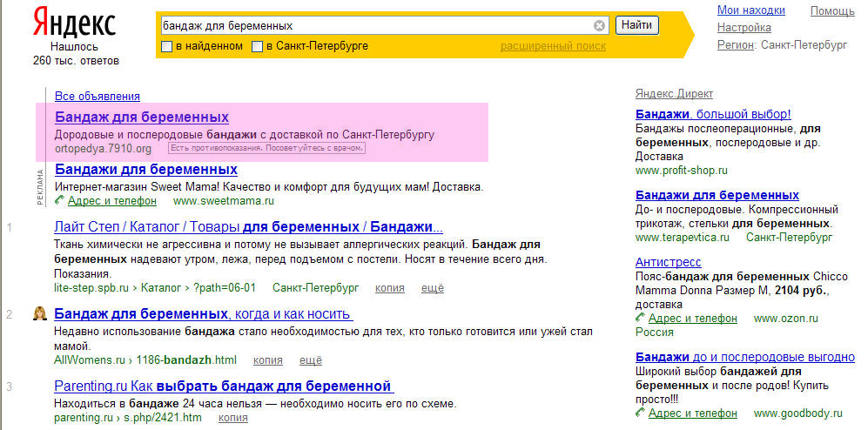Screen dimensions: 868x430
Task: Open "Адрес и телефон" for ozon.ru
Action: [692, 319]
